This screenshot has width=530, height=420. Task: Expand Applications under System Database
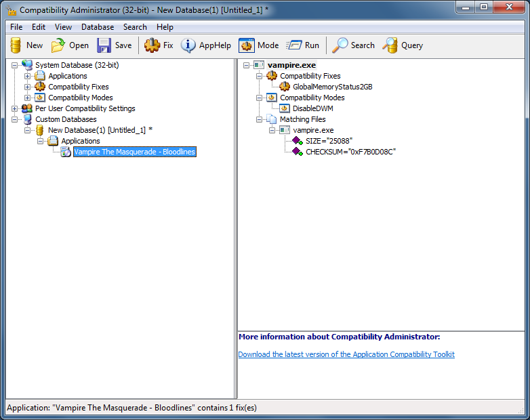(27, 76)
